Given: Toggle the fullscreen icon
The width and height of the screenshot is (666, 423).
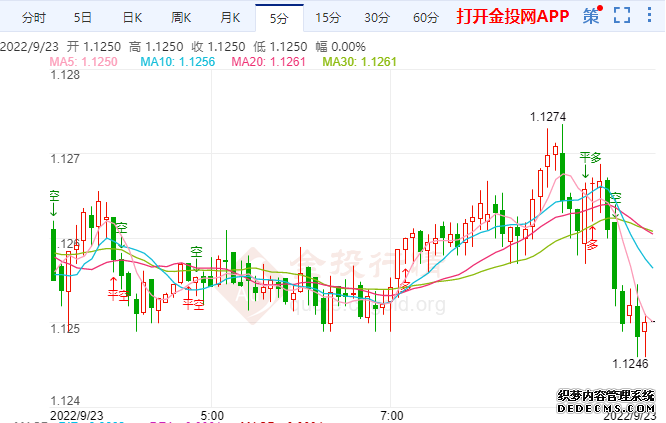Looking at the screenshot, I should tap(622, 15).
